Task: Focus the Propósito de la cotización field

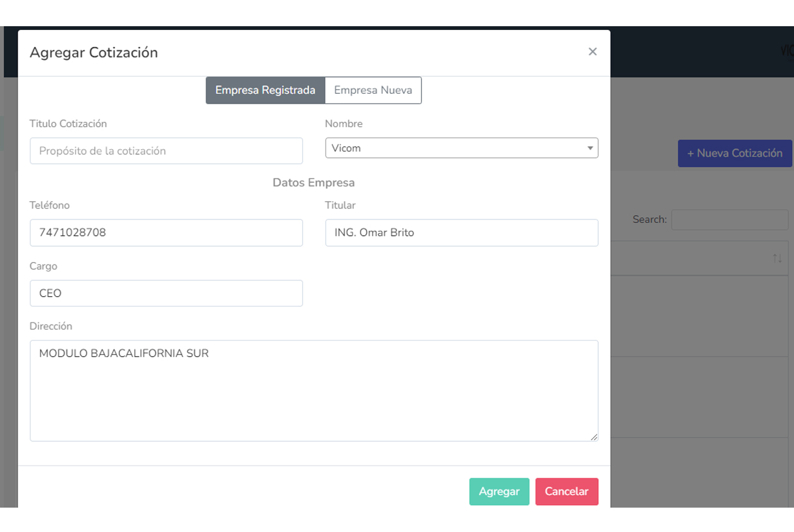Action: click(166, 151)
